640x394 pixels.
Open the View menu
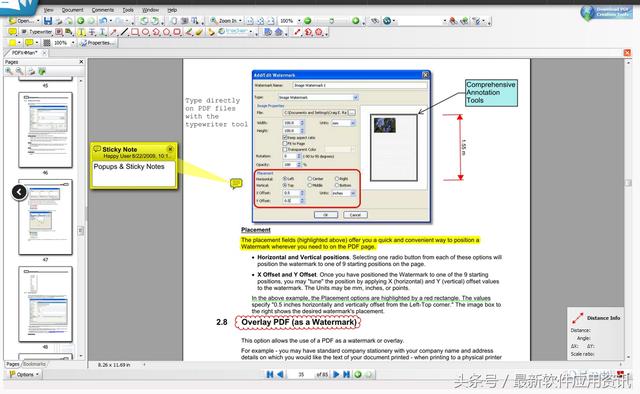(48, 10)
